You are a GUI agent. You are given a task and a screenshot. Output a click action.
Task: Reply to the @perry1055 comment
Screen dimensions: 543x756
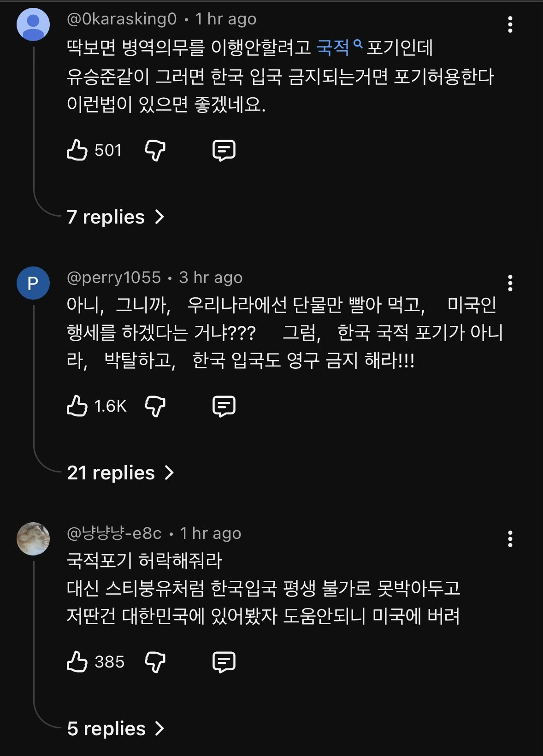224,406
